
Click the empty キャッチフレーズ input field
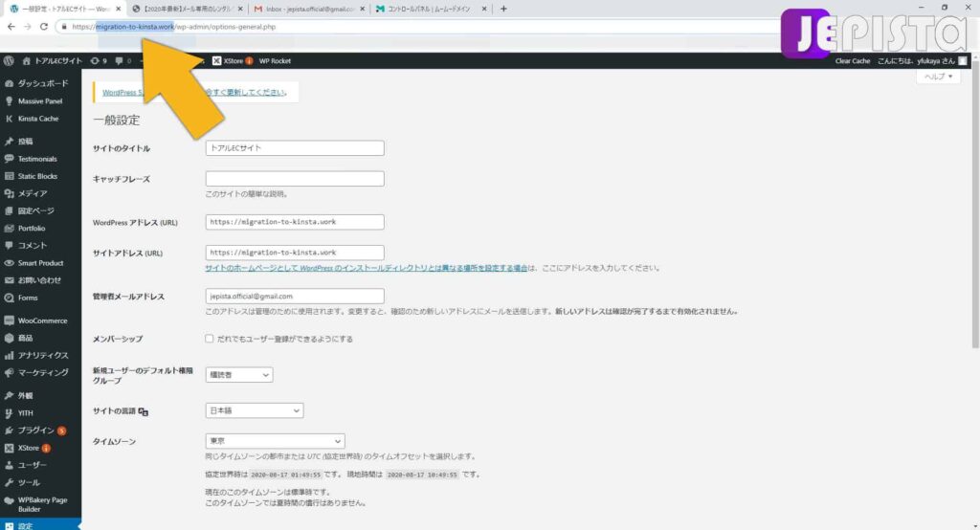[x=295, y=179]
